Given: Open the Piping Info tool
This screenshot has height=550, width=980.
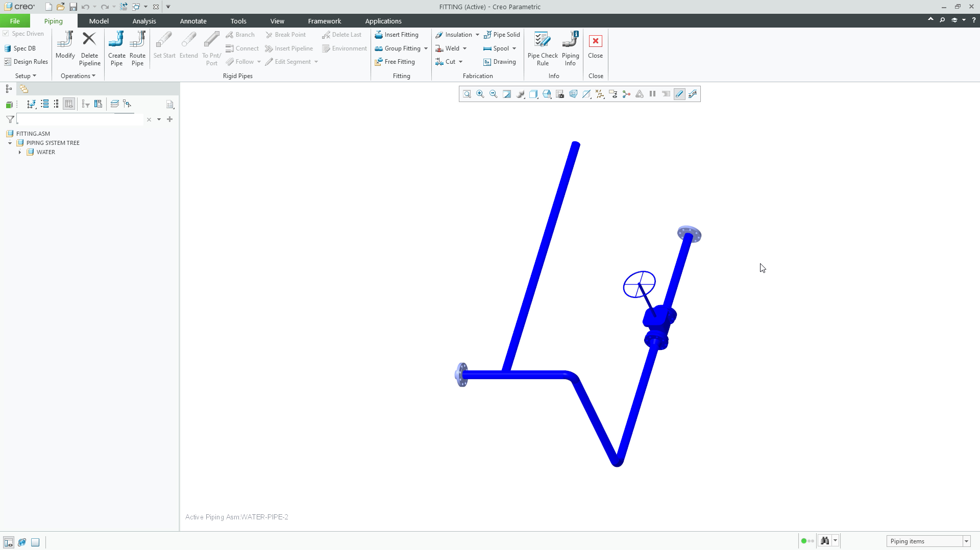Looking at the screenshot, I should [571, 48].
